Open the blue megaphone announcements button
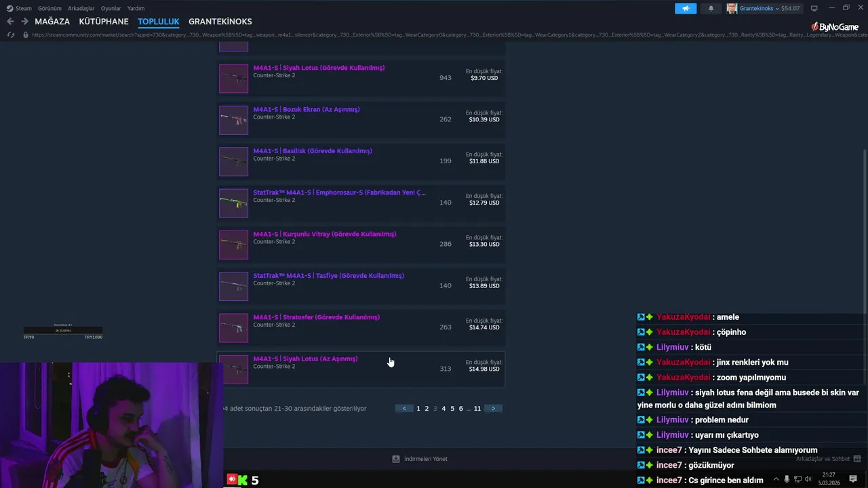This screenshot has width=868, height=488. 686,9
